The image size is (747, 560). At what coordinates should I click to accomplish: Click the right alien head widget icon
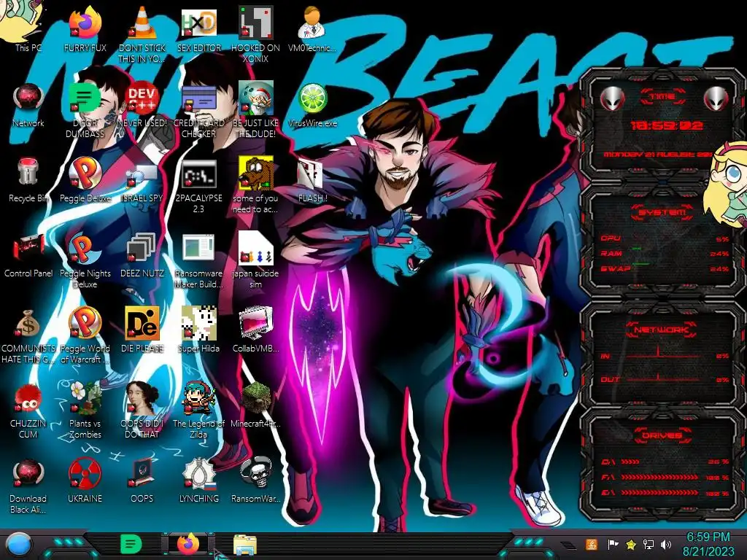(716, 98)
